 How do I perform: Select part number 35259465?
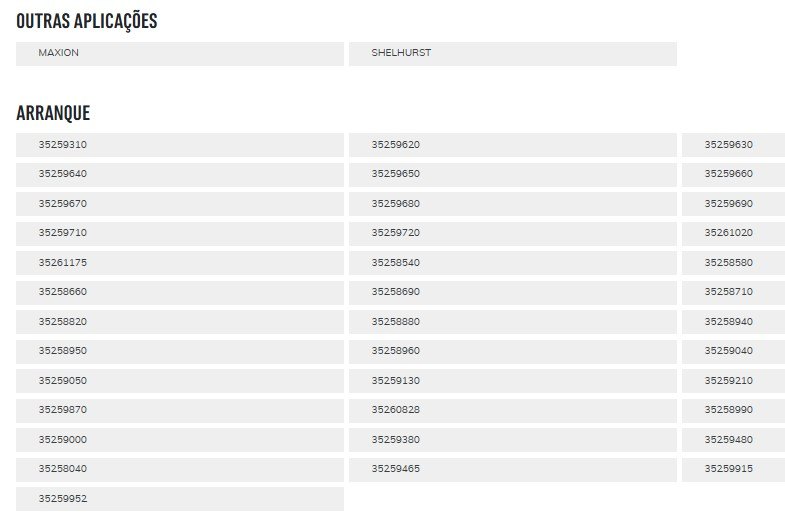513,470
